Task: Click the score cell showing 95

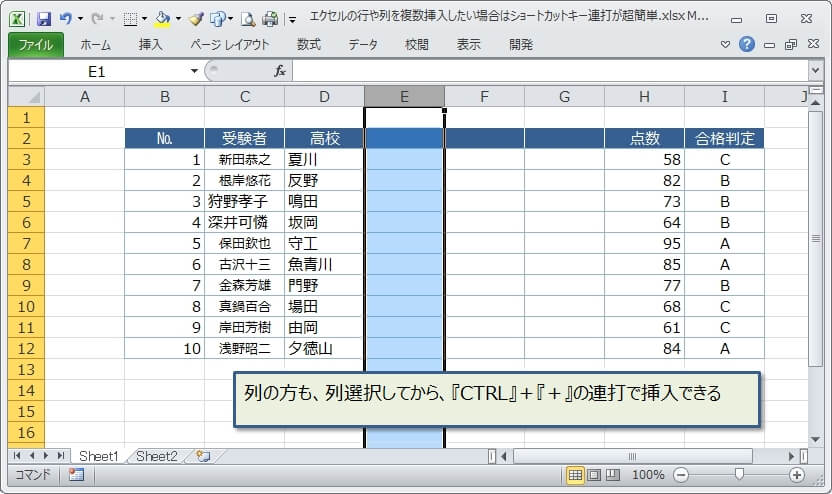Action: [x=644, y=244]
